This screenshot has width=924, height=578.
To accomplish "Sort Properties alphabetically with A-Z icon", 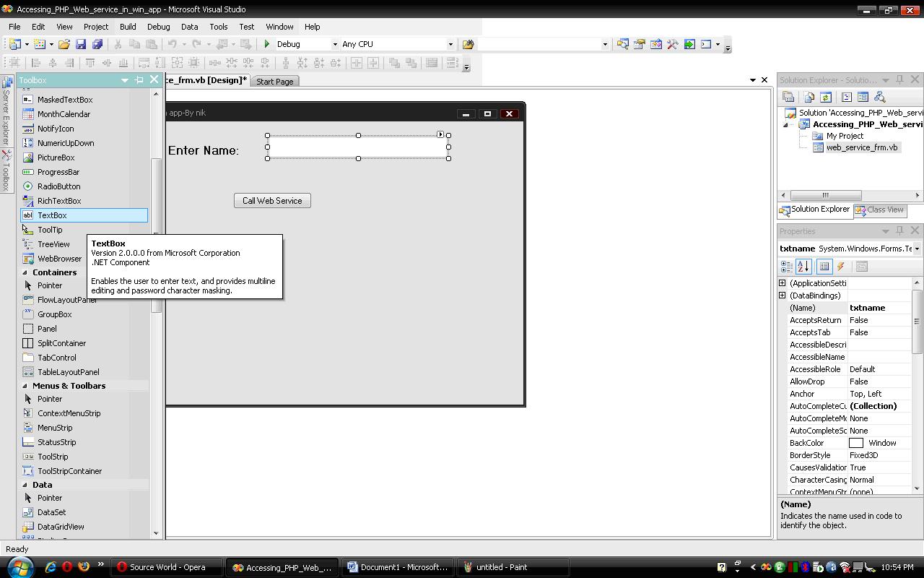I will 803,267.
